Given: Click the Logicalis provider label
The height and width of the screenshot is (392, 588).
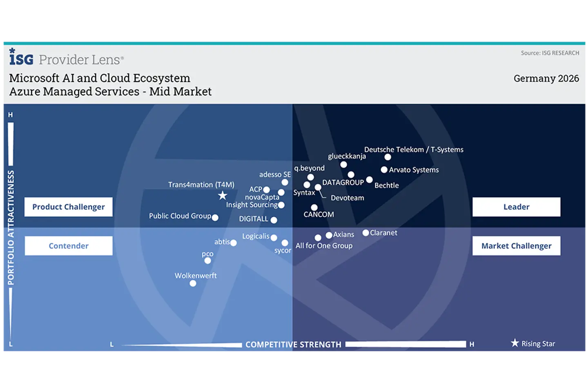Looking at the screenshot, I should 256,236.
